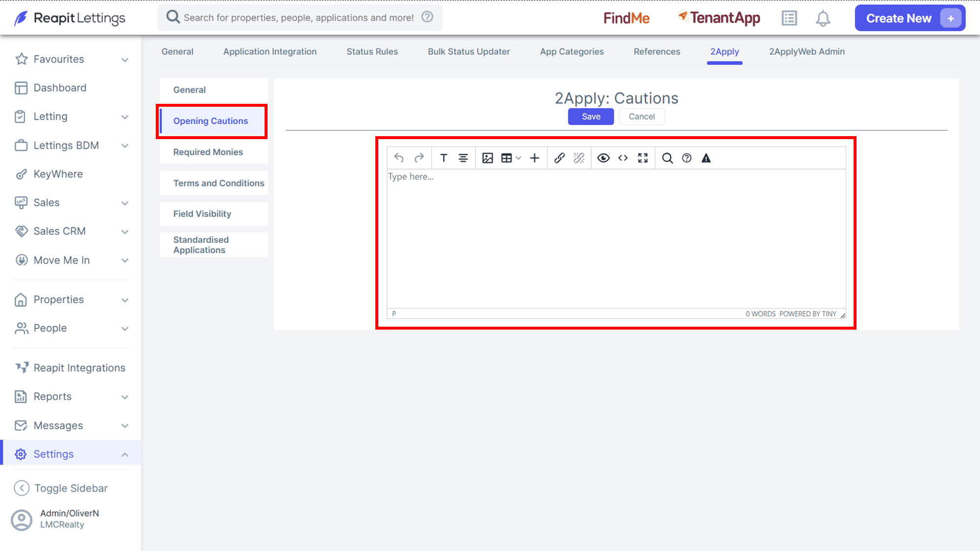Click the Save button
The height and width of the screenshot is (551, 980).
tap(591, 117)
